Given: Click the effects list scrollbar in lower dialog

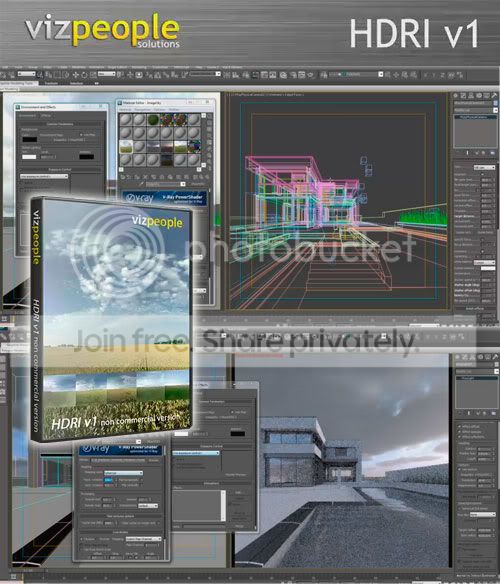Looking at the screenshot, I should 223,505.
